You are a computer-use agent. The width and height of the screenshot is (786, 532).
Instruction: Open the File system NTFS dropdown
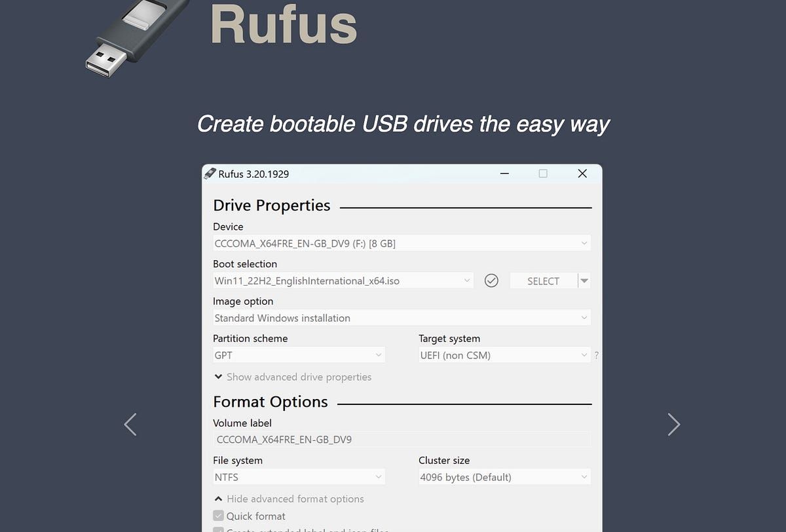(x=299, y=477)
